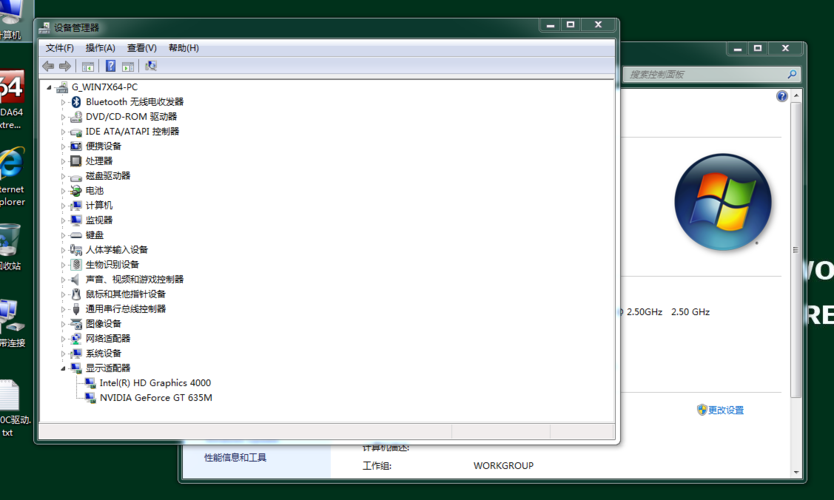Click the 声音、视频和游戏控制器 speaker icon
This screenshot has width=834, height=500.
[76, 279]
